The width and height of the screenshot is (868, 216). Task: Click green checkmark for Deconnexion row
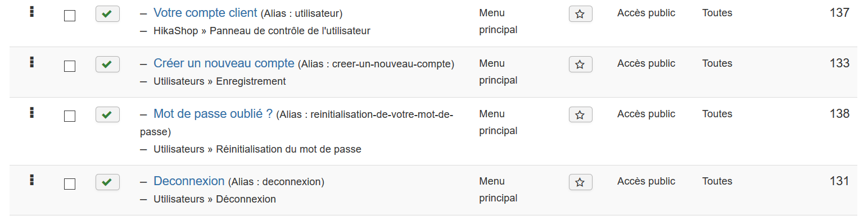click(107, 182)
